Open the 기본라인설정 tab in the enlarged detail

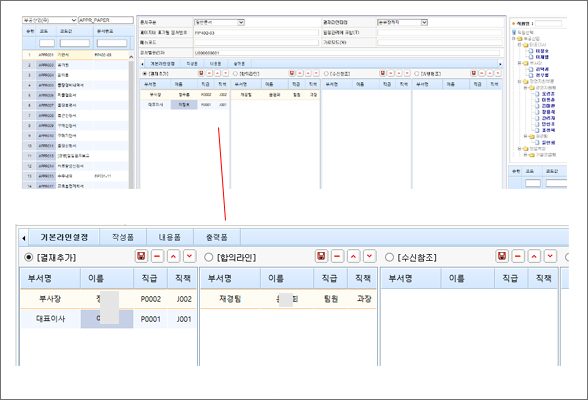coord(64,237)
